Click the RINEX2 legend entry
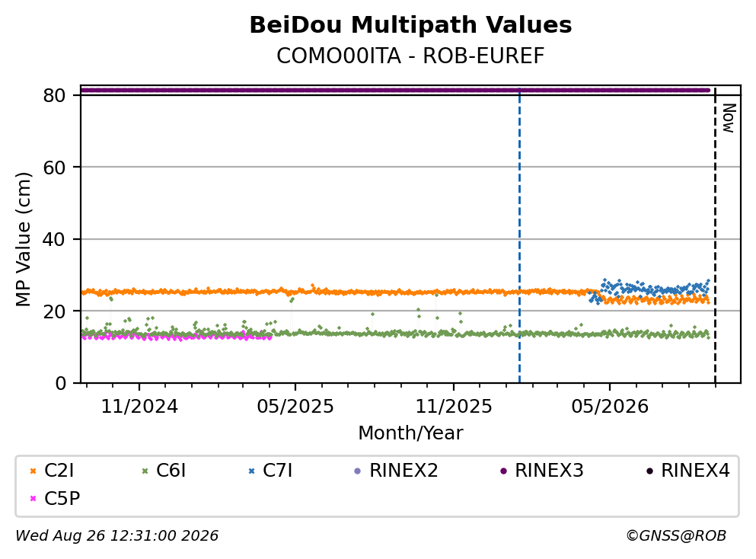 pyautogui.click(x=396, y=470)
